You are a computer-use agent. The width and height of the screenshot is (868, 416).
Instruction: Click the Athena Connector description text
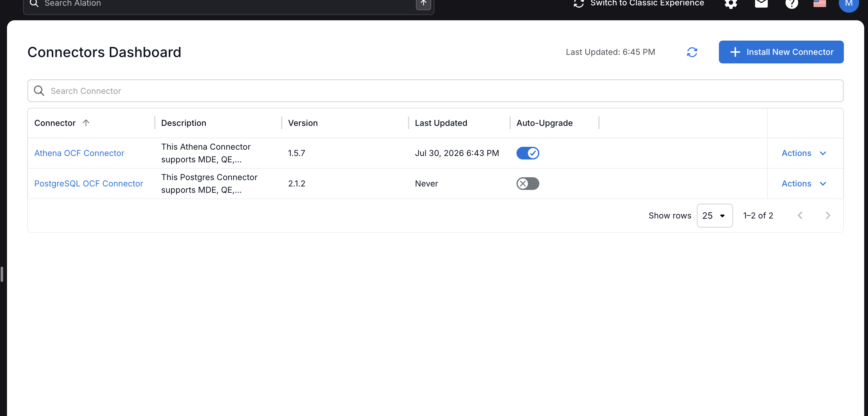pos(206,153)
